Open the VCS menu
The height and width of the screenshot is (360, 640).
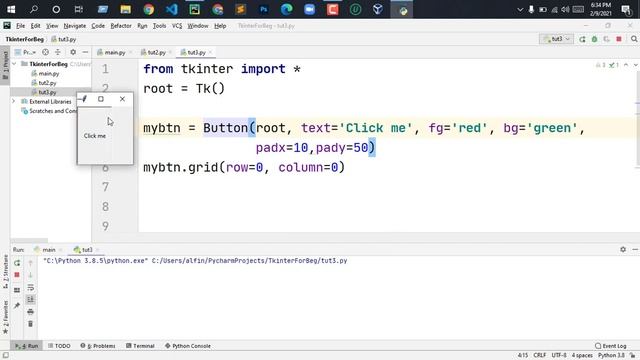[x=177, y=26]
